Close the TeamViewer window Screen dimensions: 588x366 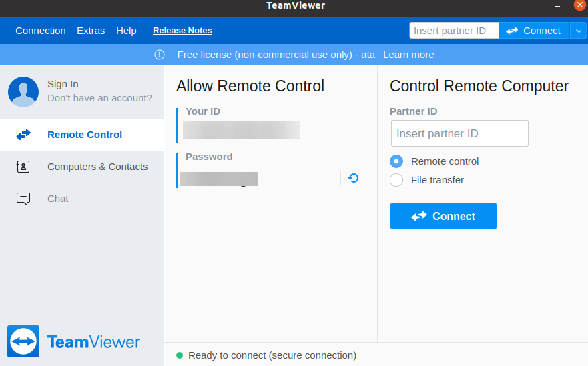(x=579, y=5)
